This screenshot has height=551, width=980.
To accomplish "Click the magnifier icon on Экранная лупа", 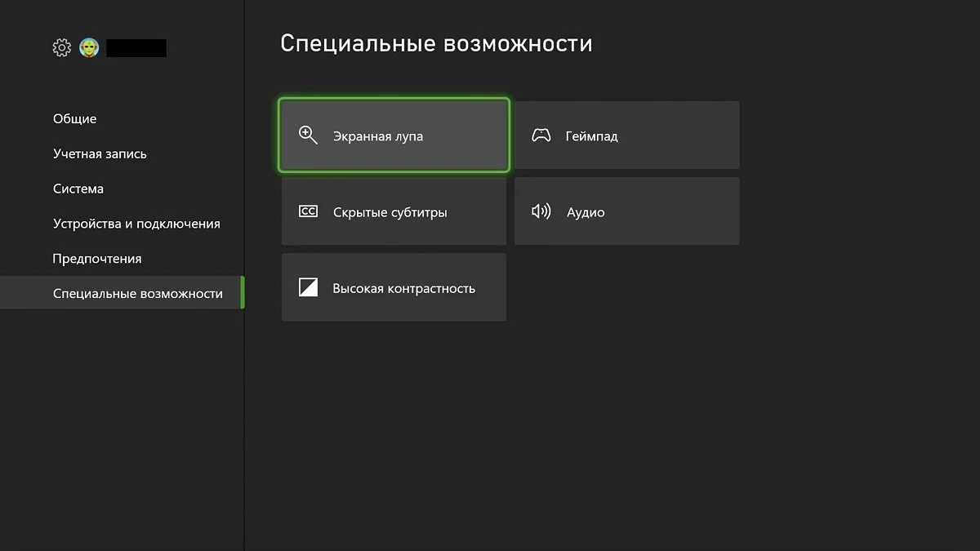I will pyautogui.click(x=308, y=136).
